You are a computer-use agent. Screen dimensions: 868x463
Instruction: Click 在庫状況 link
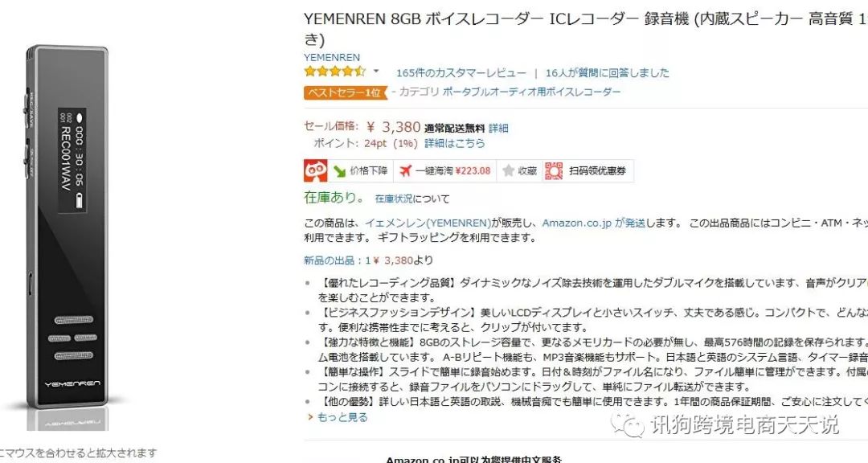pyautogui.click(x=394, y=199)
